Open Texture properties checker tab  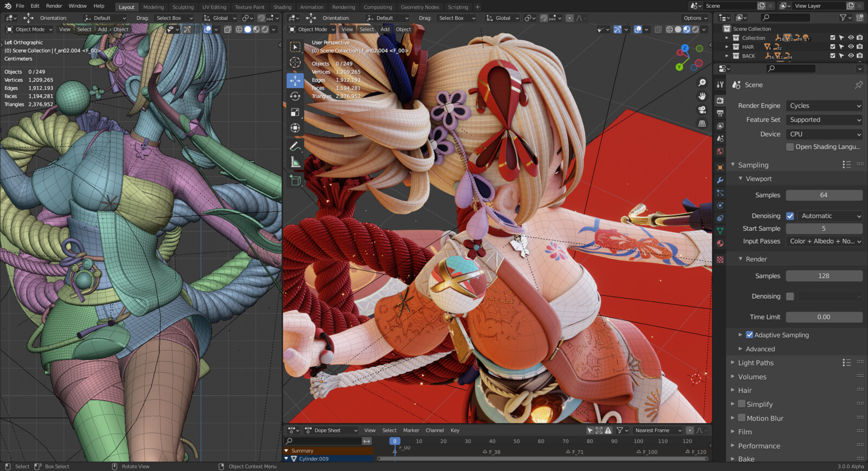[720, 260]
